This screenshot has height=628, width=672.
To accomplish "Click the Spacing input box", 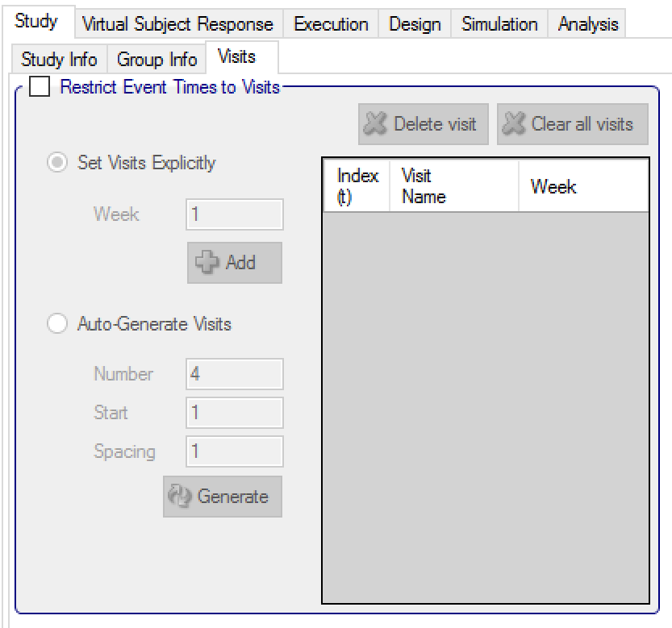I will pyautogui.click(x=235, y=451).
